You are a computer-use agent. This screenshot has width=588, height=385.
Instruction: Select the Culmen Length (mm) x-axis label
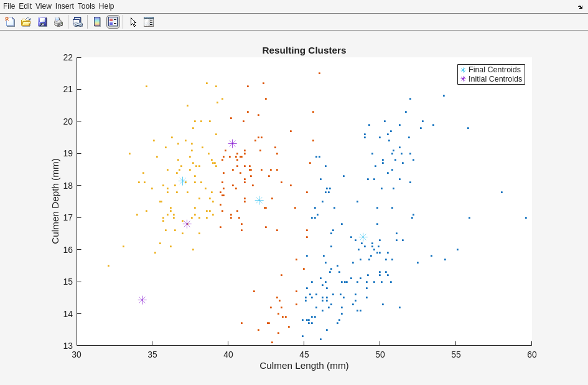304,366
